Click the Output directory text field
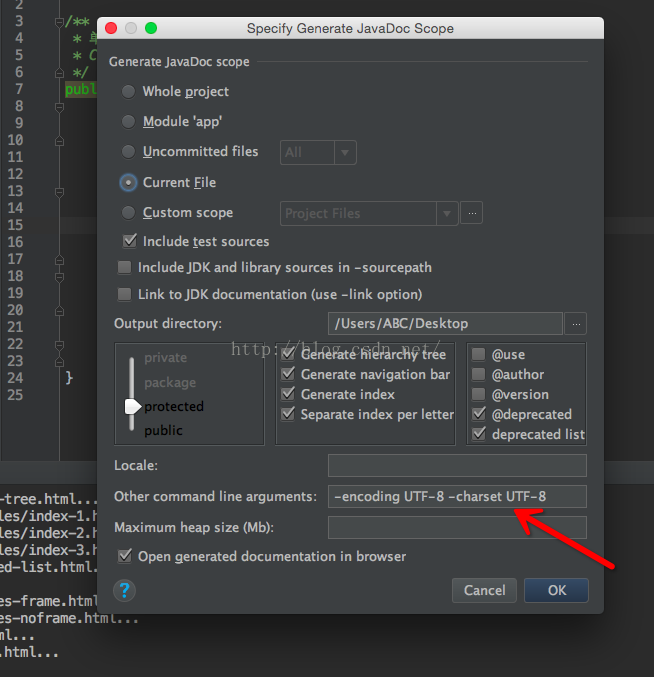Image resolution: width=654 pixels, height=677 pixels. 445,323
